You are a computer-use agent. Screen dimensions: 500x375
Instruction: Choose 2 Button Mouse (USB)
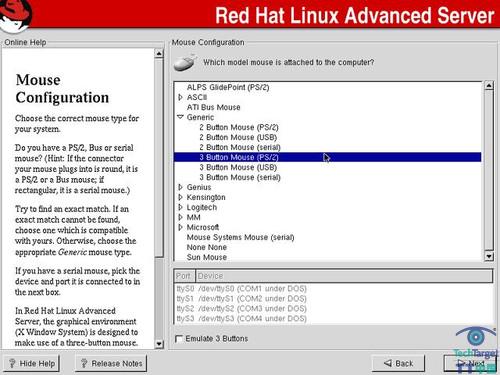point(238,137)
